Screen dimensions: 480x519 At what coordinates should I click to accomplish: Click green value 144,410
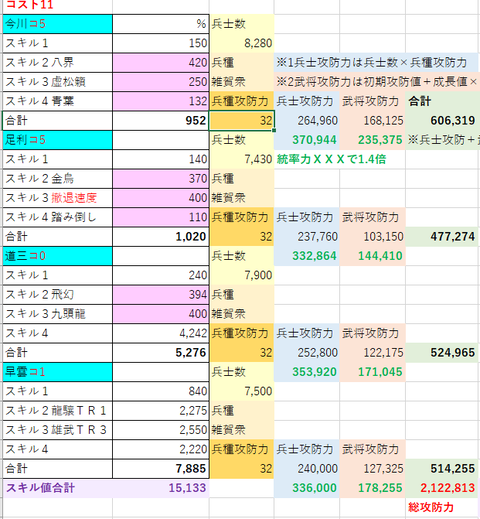click(373, 256)
